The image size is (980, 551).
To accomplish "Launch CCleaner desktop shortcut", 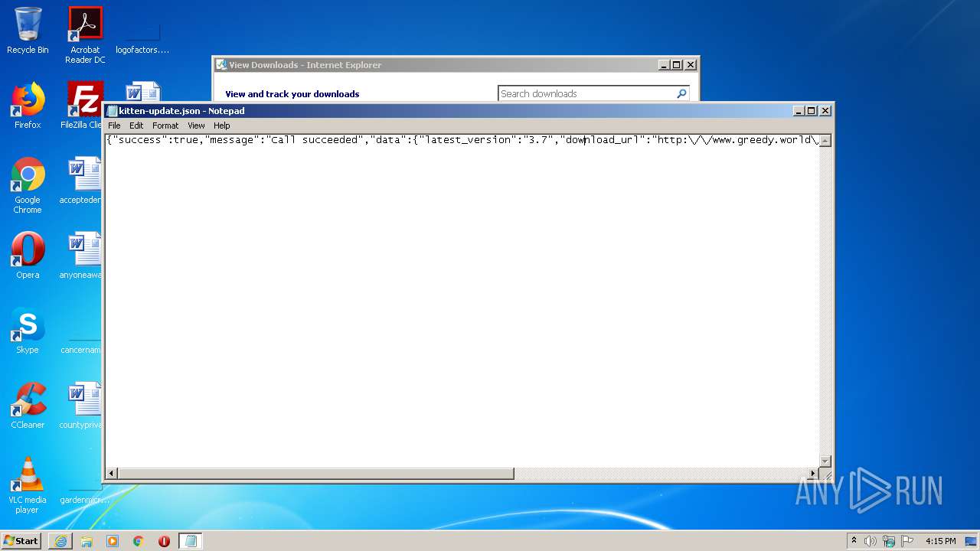I will pos(28,406).
